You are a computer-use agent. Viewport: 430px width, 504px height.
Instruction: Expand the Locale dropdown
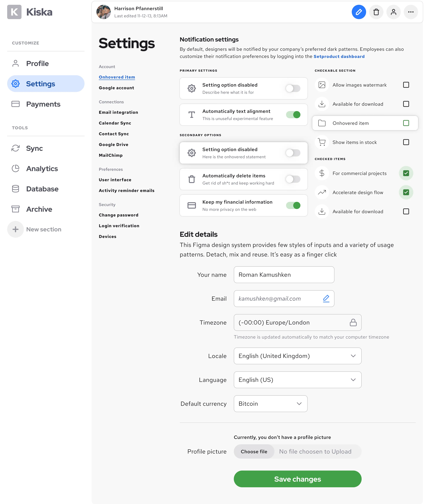297,356
